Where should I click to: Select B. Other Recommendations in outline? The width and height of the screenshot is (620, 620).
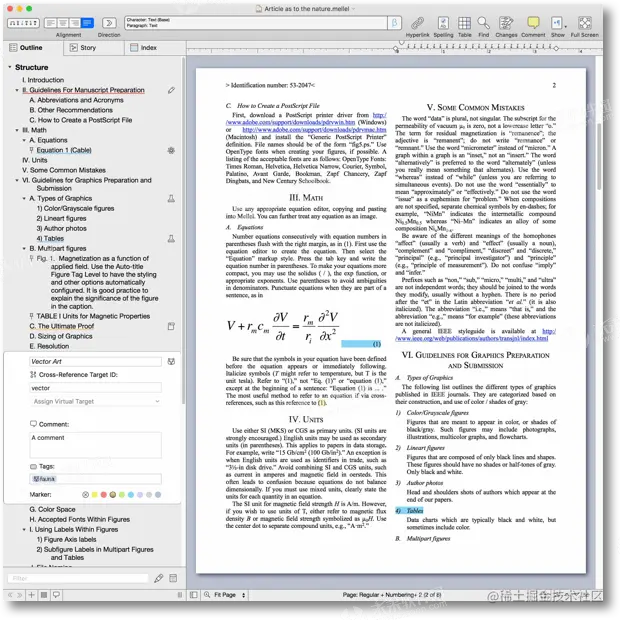tap(71, 110)
